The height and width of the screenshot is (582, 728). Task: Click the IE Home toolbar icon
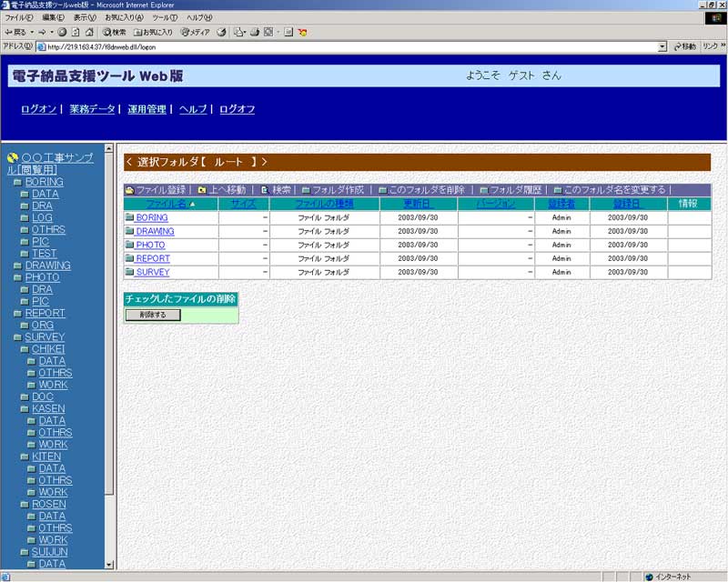88,32
